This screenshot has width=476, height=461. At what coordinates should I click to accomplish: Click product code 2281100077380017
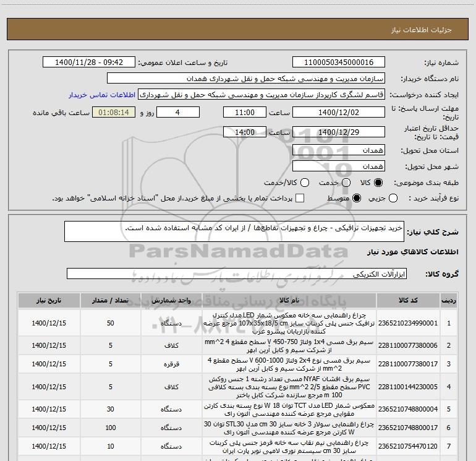408,364
